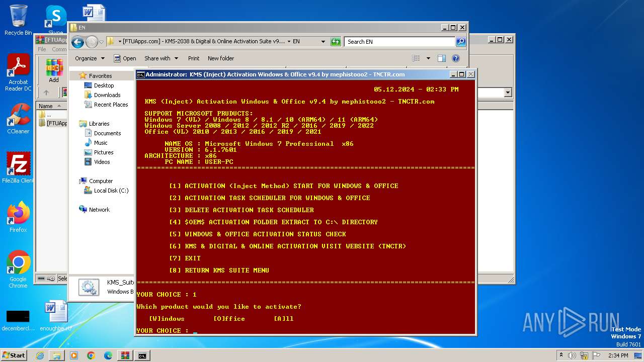This screenshot has height=362, width=644.
Task: Select the decembercl file icon on desktop
Action: tap(18, 320)
